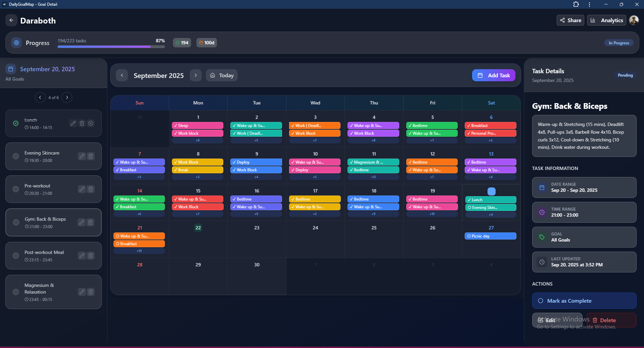Mark Evening Skincare as done via its circle
This screenshot has width=644, height=348.
(x=16, y=156)
